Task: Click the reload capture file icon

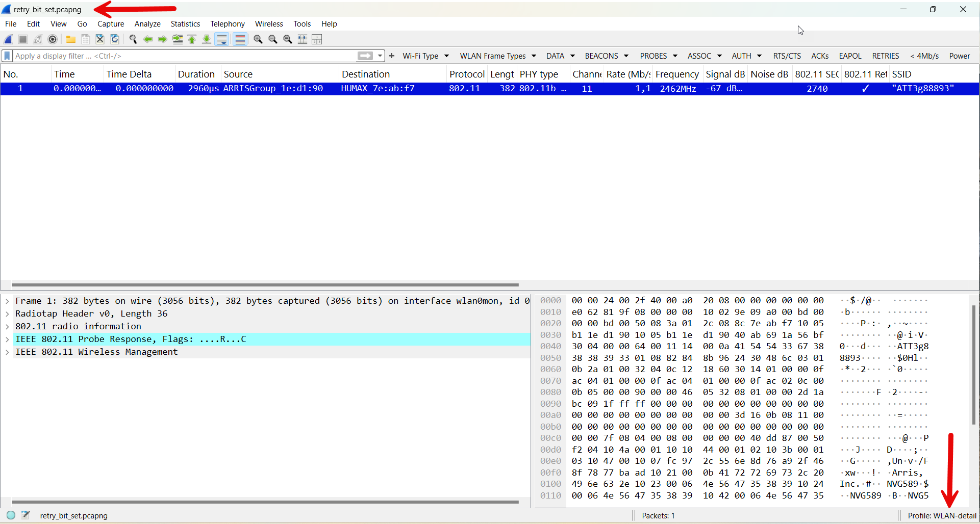Action: pyautogui.click(x=115, y=39)
